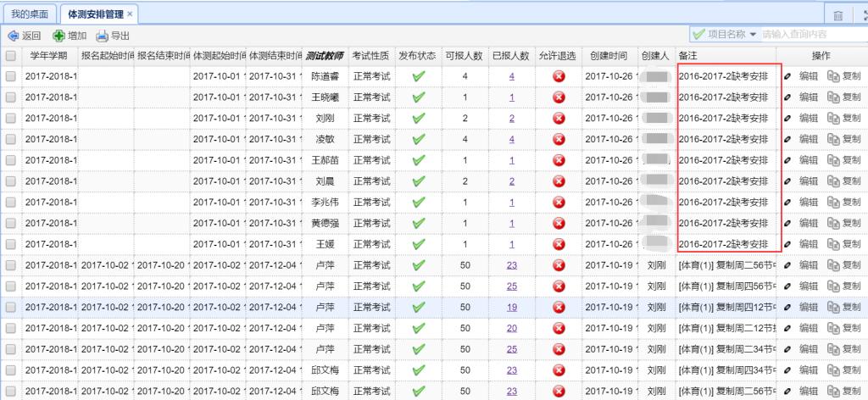Close the 体测安排管理 tab
This screenshot has height=400, width=868.
tap(130, 15)
